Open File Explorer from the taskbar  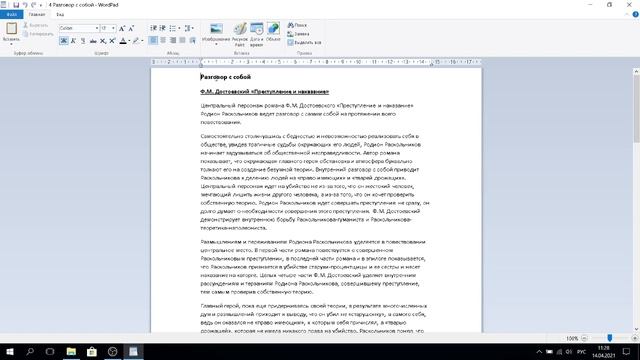71,351
